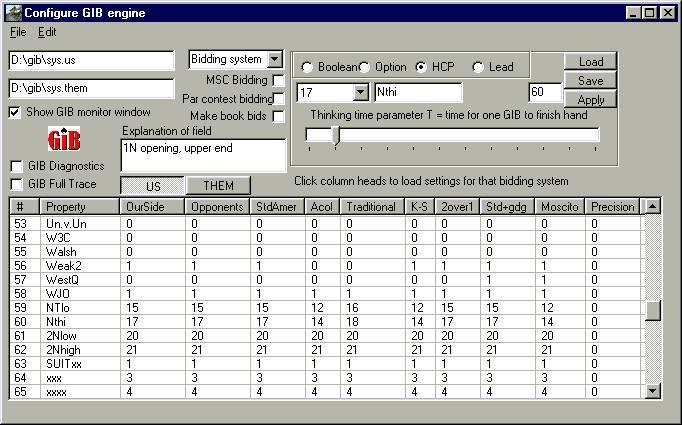Open the Bidding system dropdown
Image resolution: width=682 pixels, height=425 pixels.
pyautogui.click(x=274, y=60)
